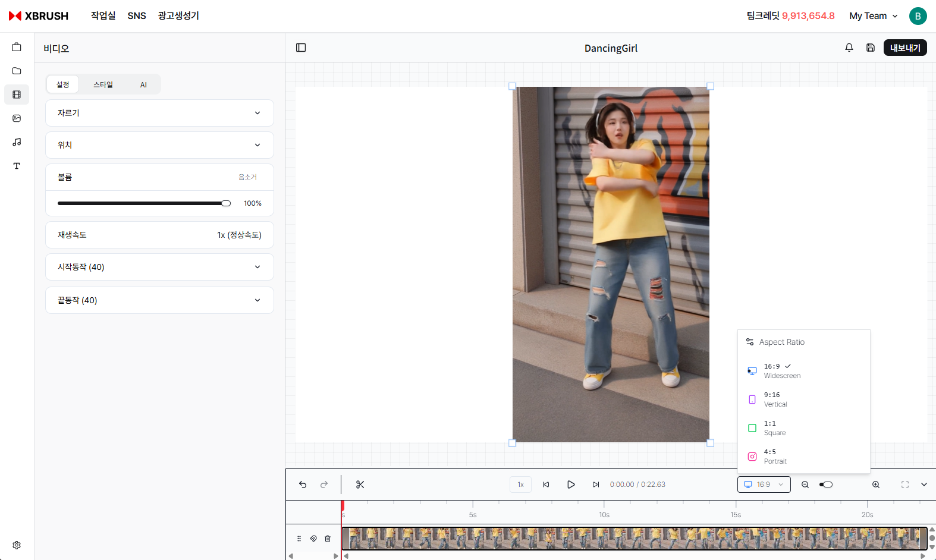Open the SNS menu
Screen dimensions: 936x560
[x=137, y=16]
